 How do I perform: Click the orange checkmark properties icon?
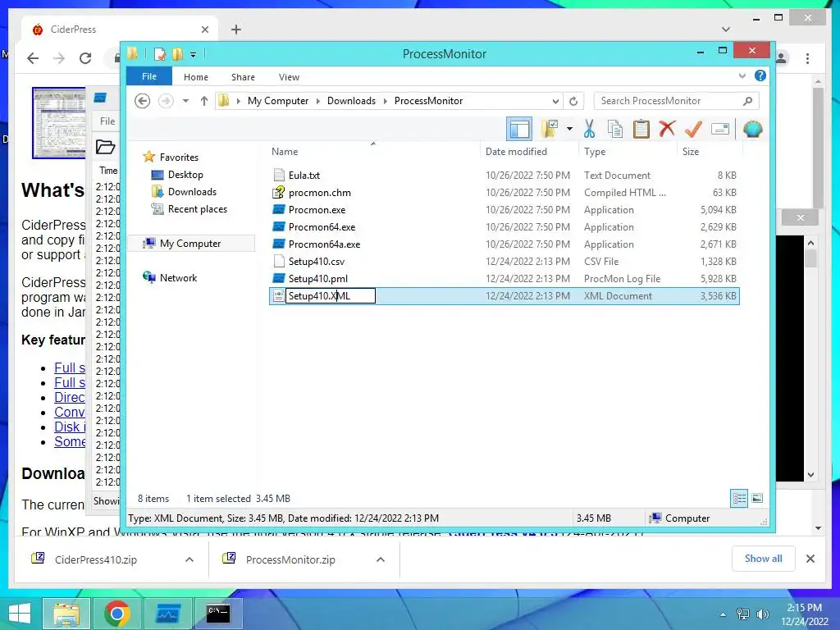pyautogui.click(x=693, y=129)
